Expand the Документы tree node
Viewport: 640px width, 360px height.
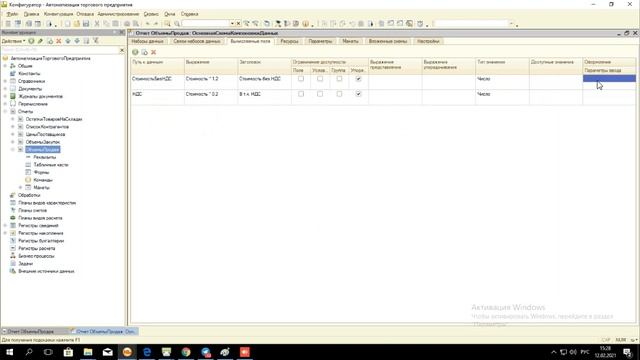point(5,89)
